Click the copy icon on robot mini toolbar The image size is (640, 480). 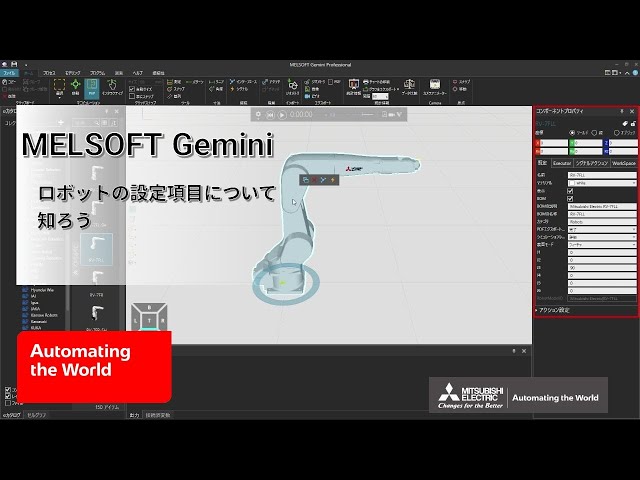[306, 180]
